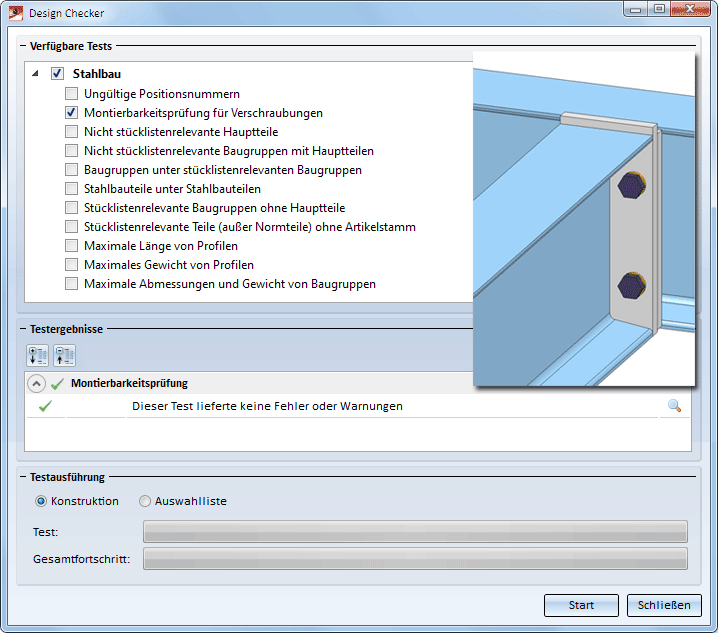The height and width of the screenshot is (633, 718).
Task: Enable Maximale Länge von Profilen checkbox
Action: [x=71, y=246]
